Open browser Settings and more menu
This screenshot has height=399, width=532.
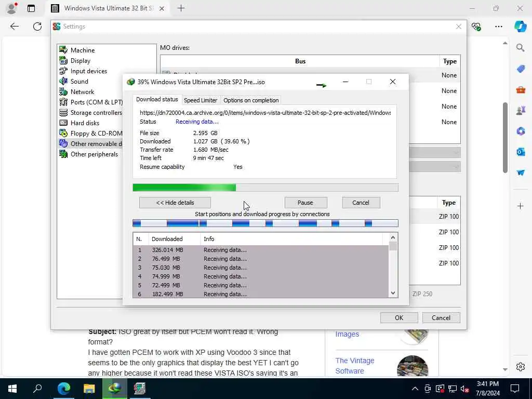[x=498, y=26]
